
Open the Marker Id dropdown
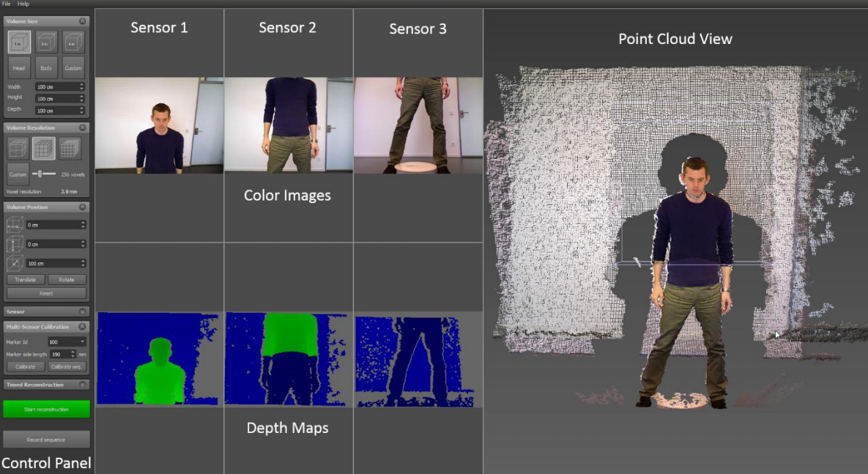pyautogui.click(x=64, y=341)
